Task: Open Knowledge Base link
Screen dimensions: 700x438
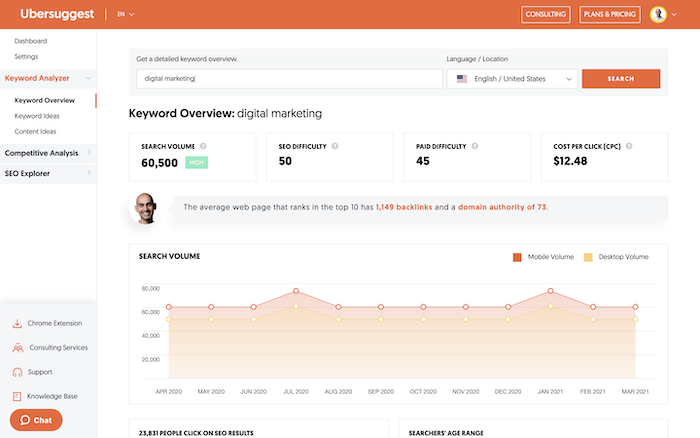Action: click(x=52, y=396)
